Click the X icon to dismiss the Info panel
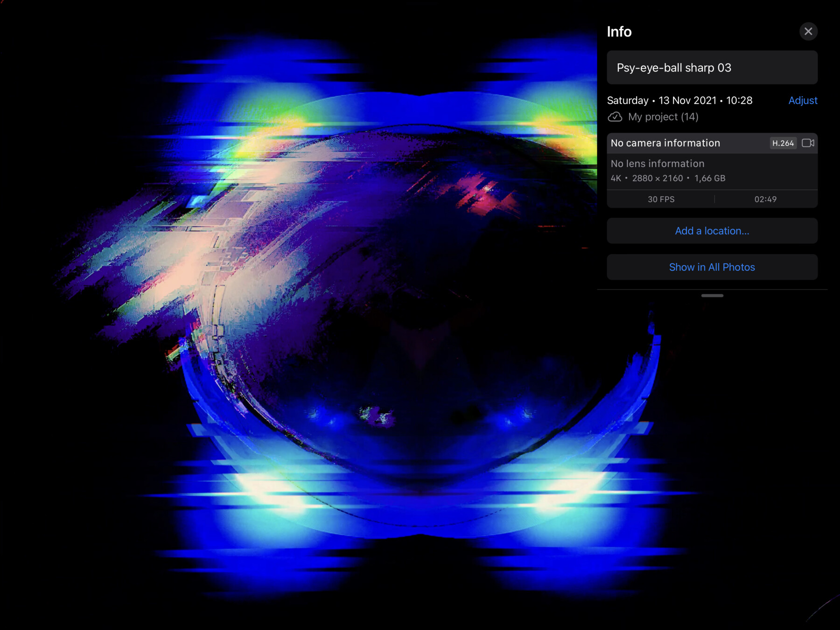Viewport: 840px width, 630px height. click(x=809, y=31)
